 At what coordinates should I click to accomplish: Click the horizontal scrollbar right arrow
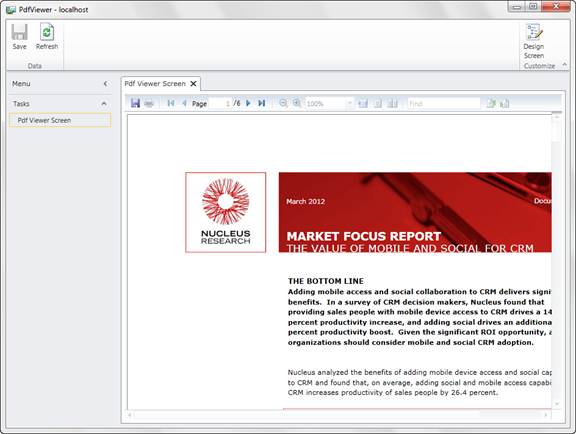(546, 415)
